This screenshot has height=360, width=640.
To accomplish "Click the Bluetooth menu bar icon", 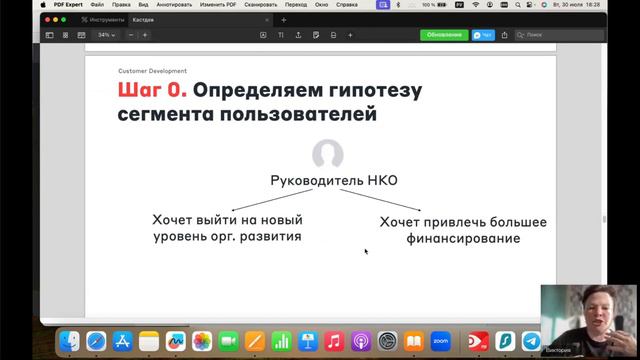I will pos(398,4).
